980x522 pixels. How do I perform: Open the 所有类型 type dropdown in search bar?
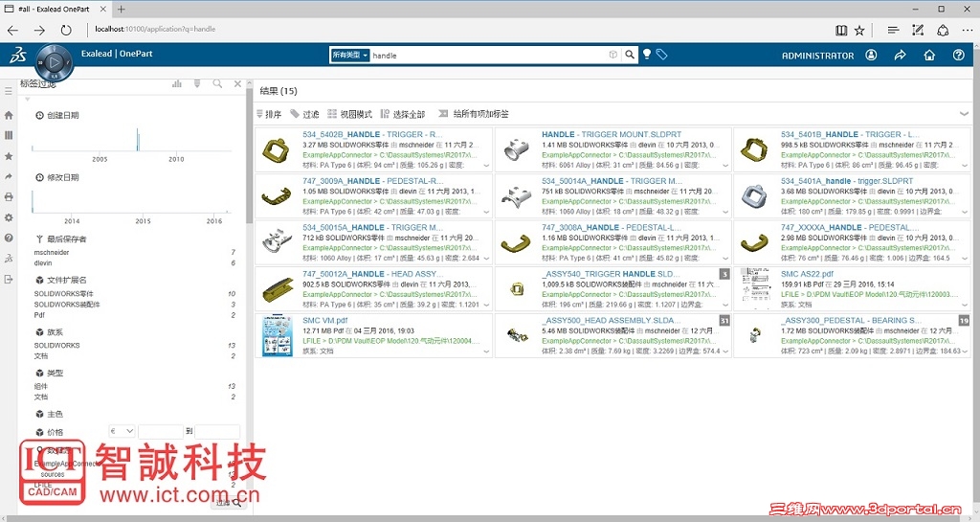(349, 55)
